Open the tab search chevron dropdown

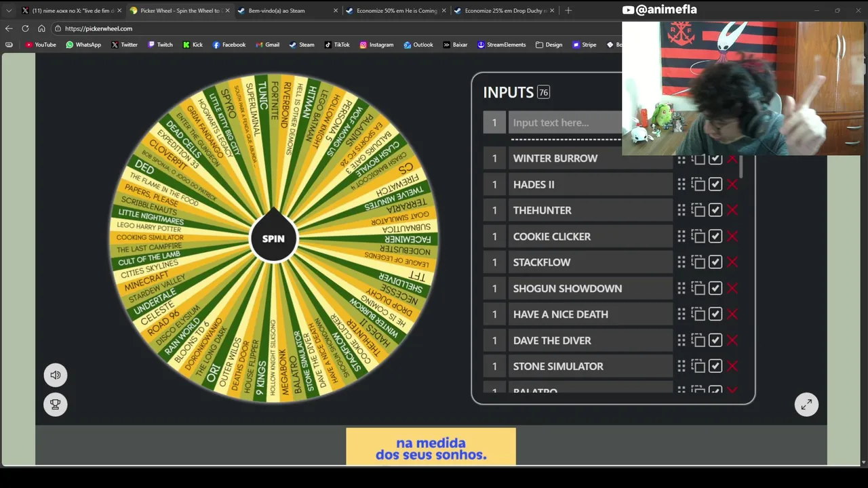coord(9,10)
